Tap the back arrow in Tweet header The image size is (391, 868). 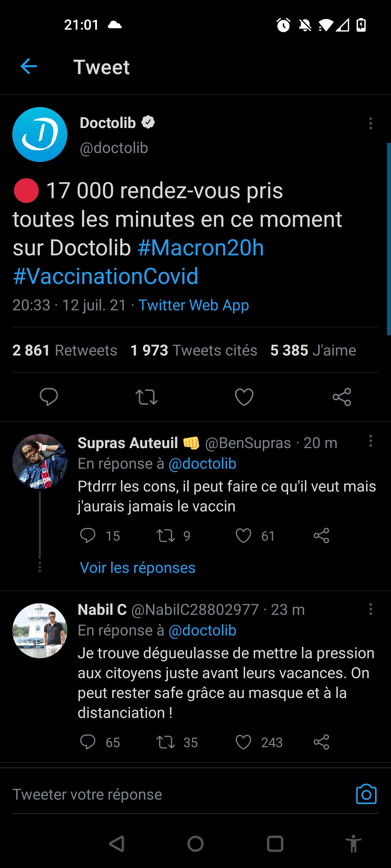pos(29,67)
